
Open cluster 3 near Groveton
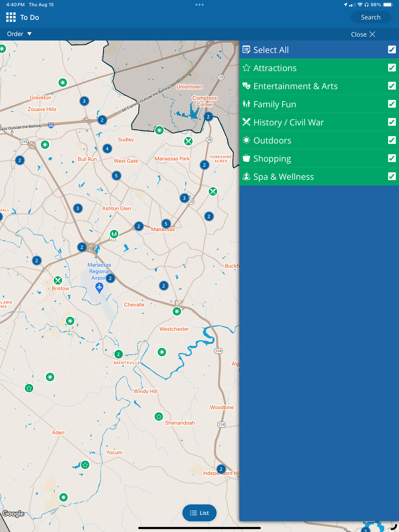click(x=84, y=101)
